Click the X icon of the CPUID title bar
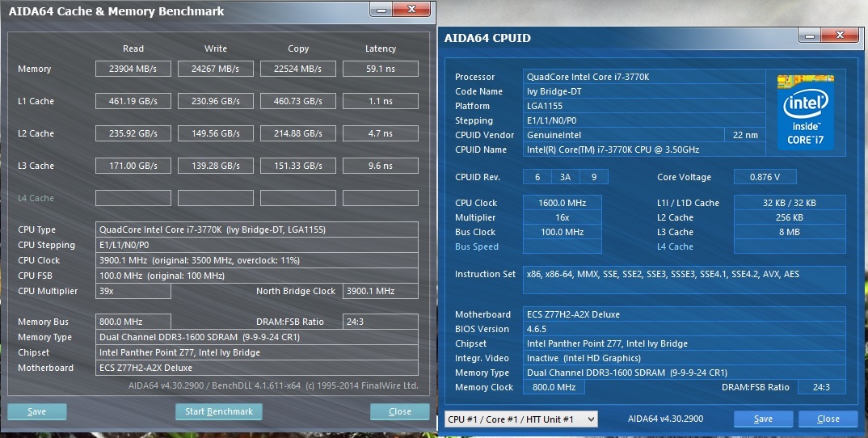This screenshot has height=438, width=868. coord(840,36)
